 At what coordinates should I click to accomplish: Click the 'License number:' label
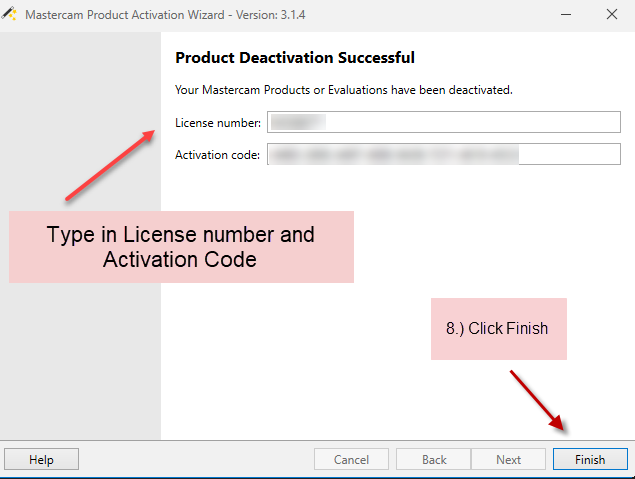pos(218,123)
